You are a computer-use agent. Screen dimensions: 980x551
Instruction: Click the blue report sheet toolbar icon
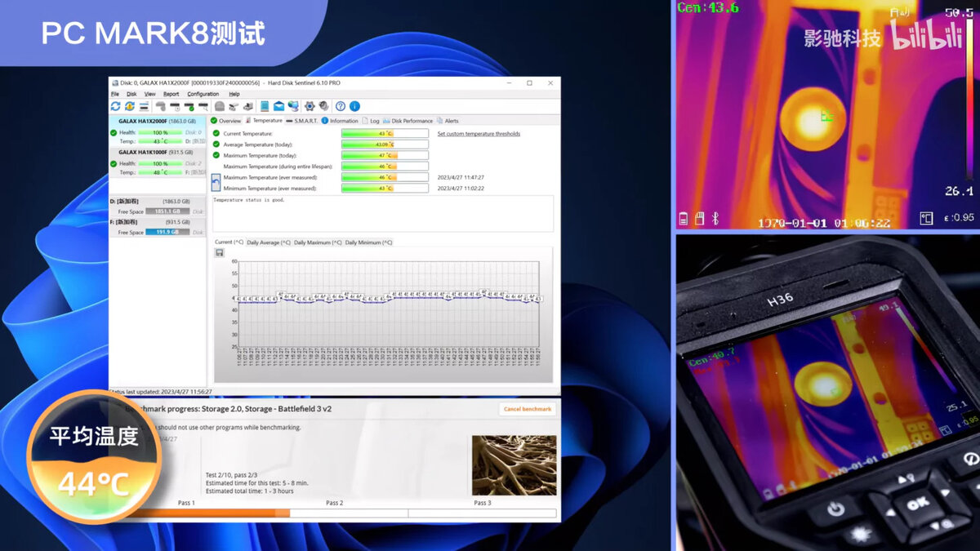264,106
